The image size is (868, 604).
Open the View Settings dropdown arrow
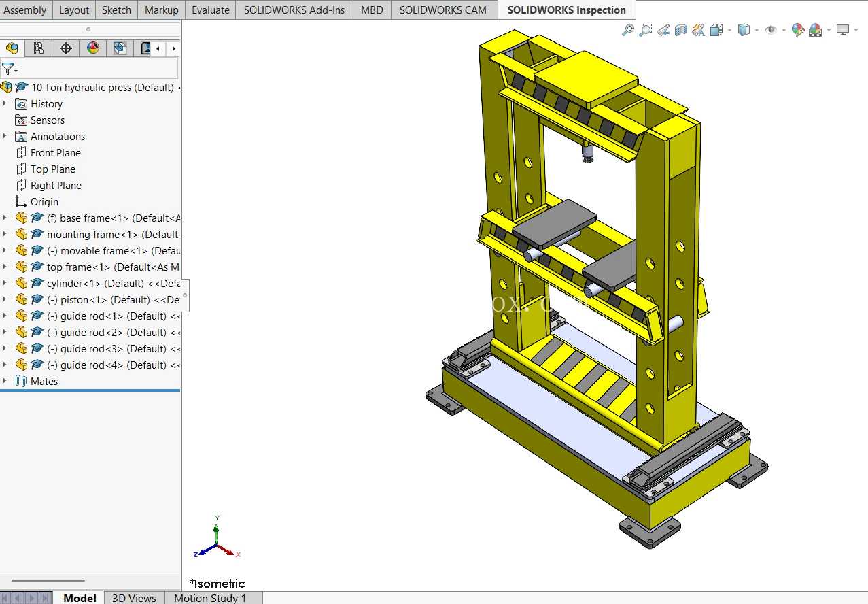[x=856, y=31]
